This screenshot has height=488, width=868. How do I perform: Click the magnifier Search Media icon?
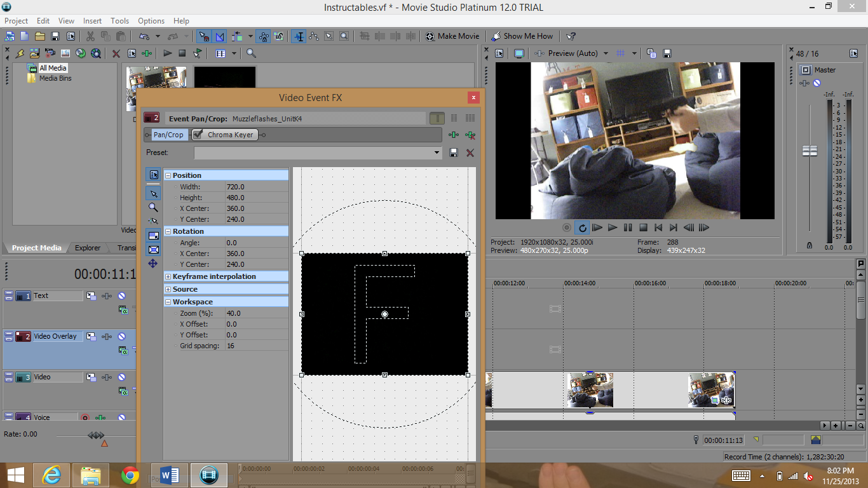coord(251,53)
